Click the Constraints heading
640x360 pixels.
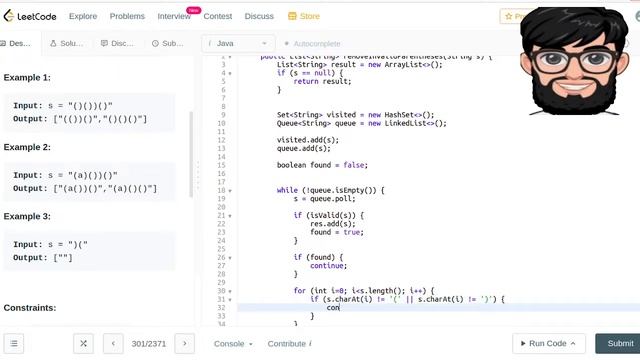pos(30,308)
